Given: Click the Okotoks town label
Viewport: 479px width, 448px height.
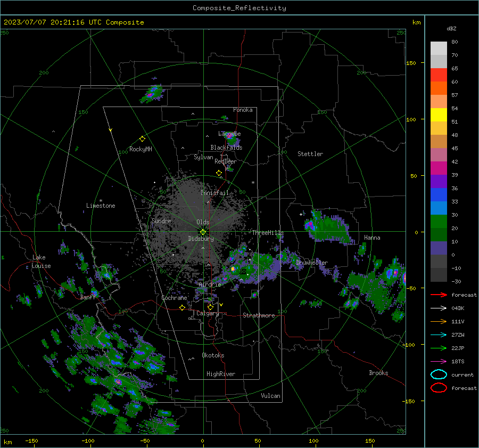Looking at the screenshot, I should point(213,355).
